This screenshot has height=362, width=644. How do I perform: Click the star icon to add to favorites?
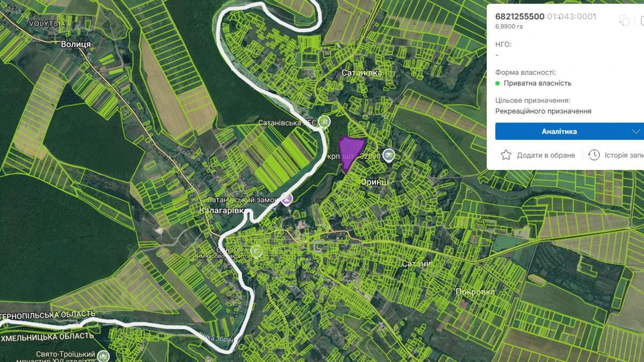pyautogui.click(x=506, y=155)
